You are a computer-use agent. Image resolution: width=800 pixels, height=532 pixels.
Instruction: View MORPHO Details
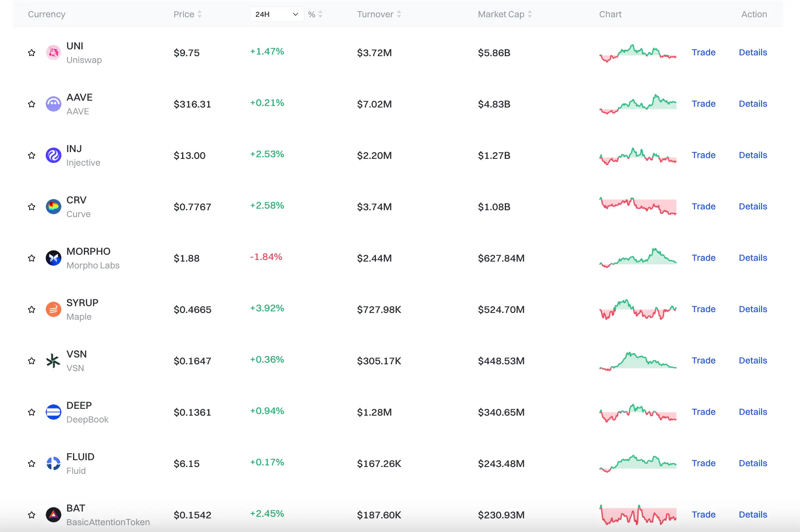click(x=753, y=258)
